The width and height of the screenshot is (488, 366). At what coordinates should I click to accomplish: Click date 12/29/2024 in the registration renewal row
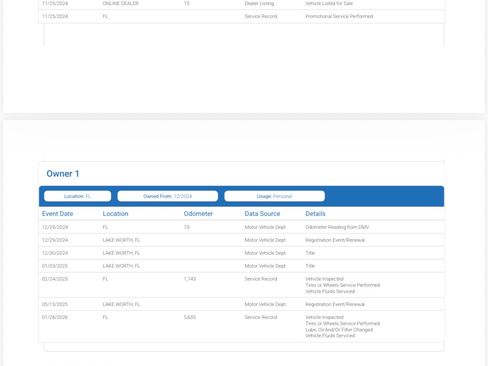55,240
